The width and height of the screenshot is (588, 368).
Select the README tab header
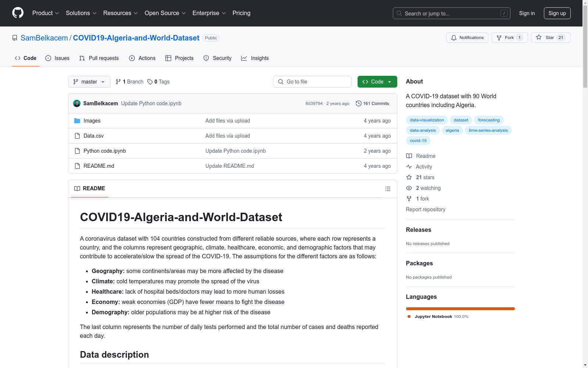point(90,188)
